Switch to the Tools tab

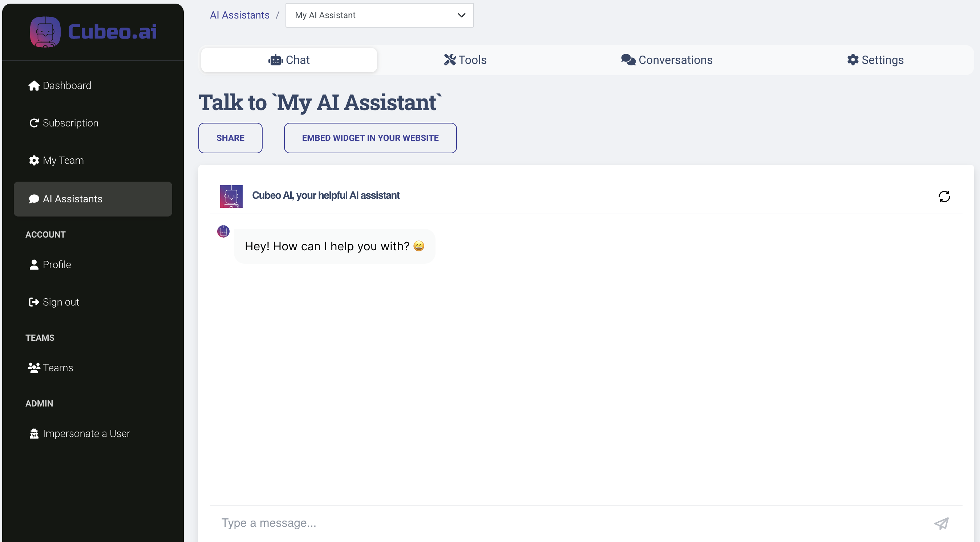465,60
